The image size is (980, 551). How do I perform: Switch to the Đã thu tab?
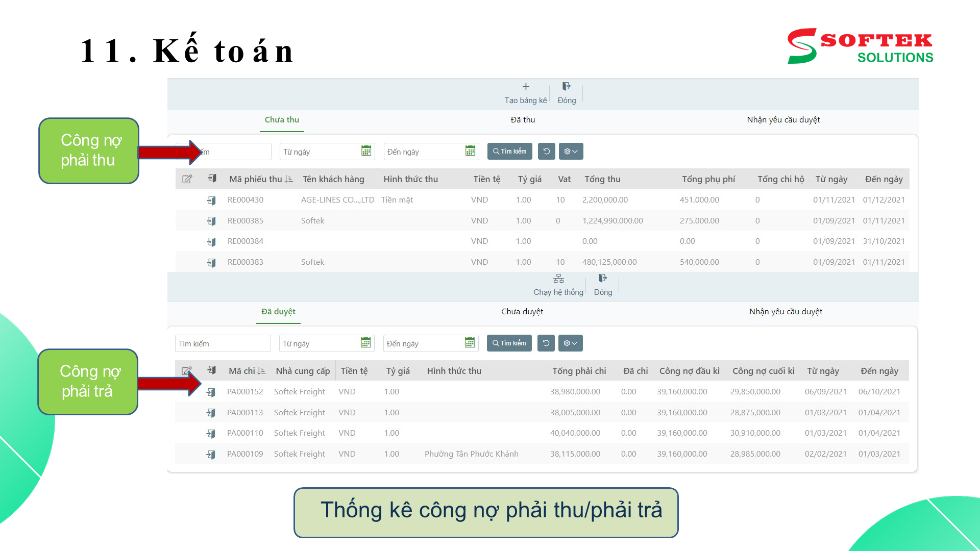pos(522,120)
